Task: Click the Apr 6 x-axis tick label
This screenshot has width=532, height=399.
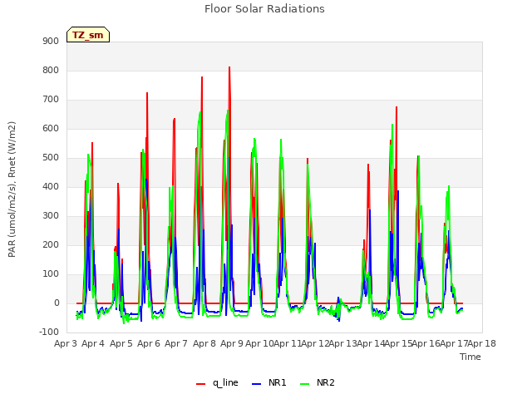Action: point(149,343)
